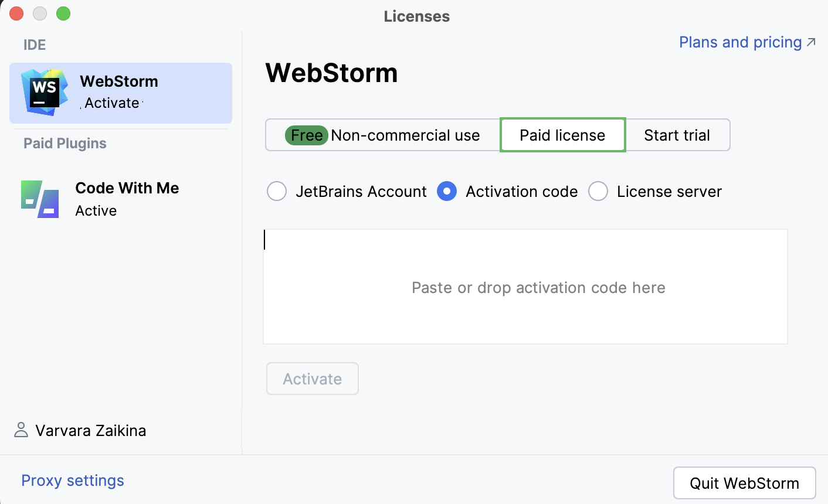Click the Quit WebStorm button
The height and width of the screenshot is (504, 828).
pos(744,482)
